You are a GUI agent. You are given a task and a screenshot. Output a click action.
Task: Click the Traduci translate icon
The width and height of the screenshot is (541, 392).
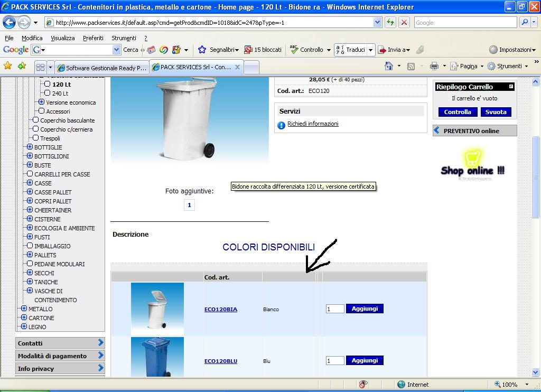coord(340,50)
